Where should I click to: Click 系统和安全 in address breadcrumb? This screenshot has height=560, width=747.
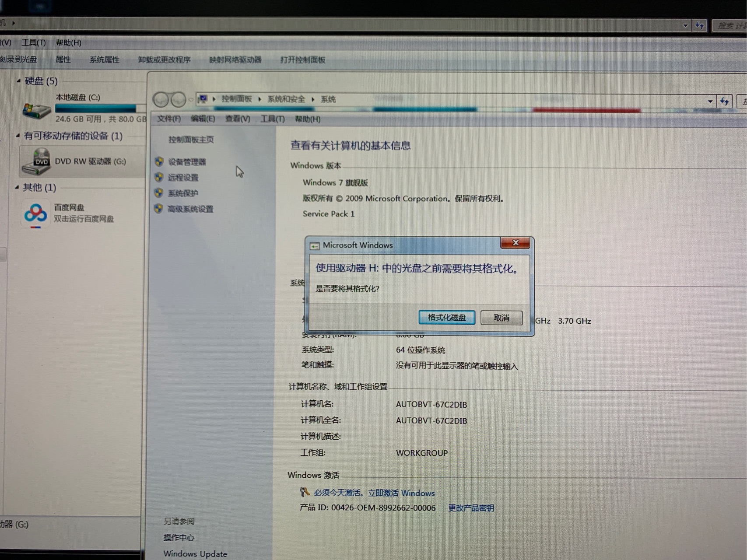click(286, 99)
